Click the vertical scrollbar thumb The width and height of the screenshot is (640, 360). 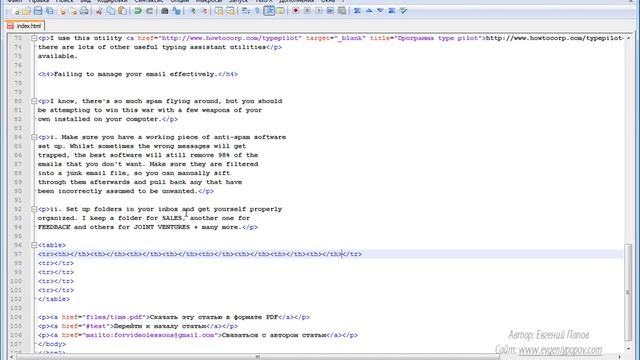[628, 292]
